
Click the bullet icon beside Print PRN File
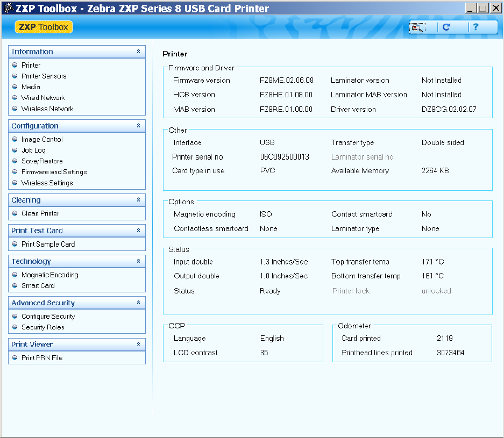pyautogui.click(x=15, y=358)
